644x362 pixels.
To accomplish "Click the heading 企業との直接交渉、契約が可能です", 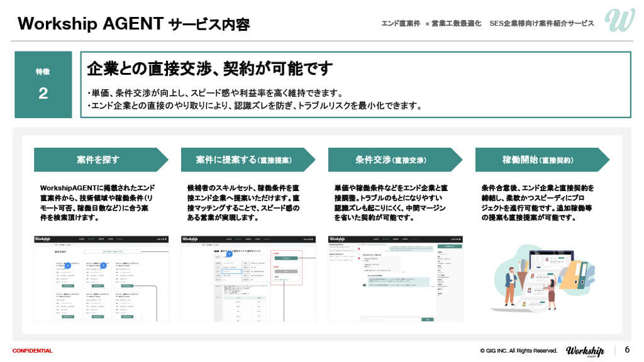I will click(209, 68).
